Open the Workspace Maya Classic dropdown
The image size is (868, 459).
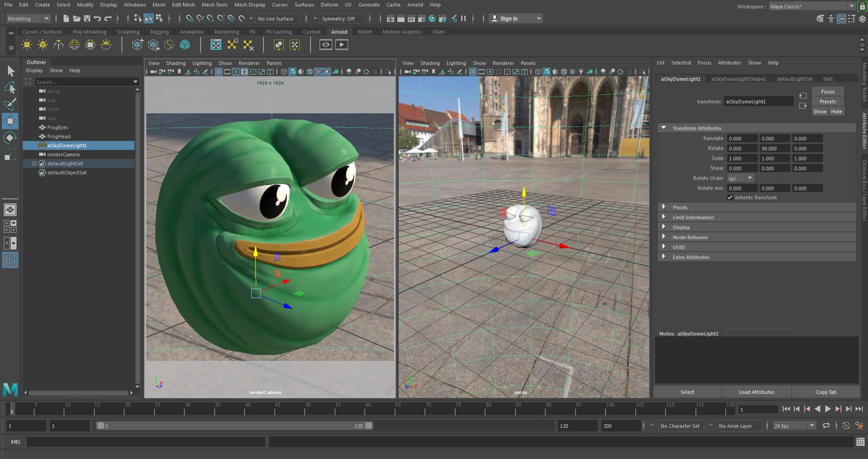(812, 6)
